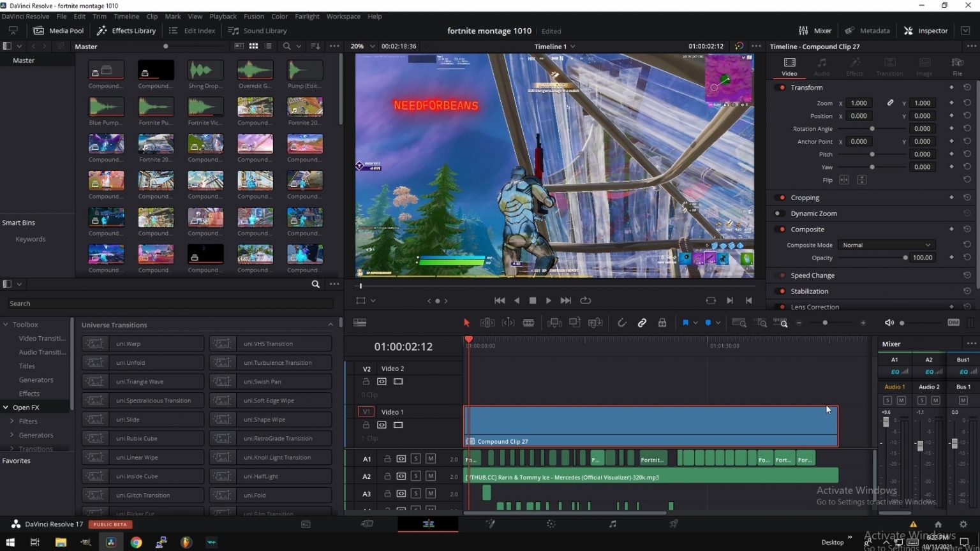
Task: Open the viewer zoom 20% dropdown
Action: click(360, 46)
